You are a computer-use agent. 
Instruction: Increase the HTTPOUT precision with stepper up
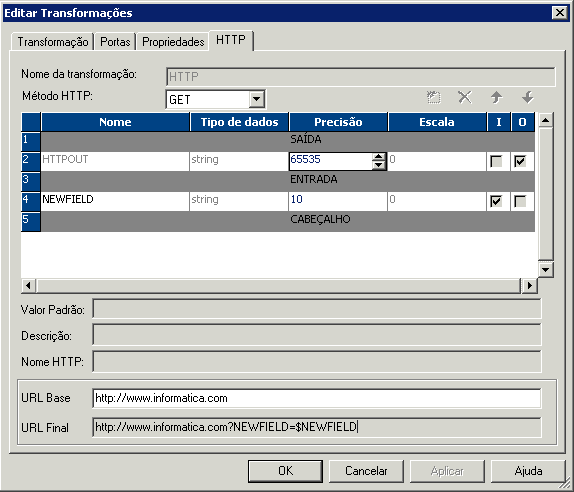379,157
